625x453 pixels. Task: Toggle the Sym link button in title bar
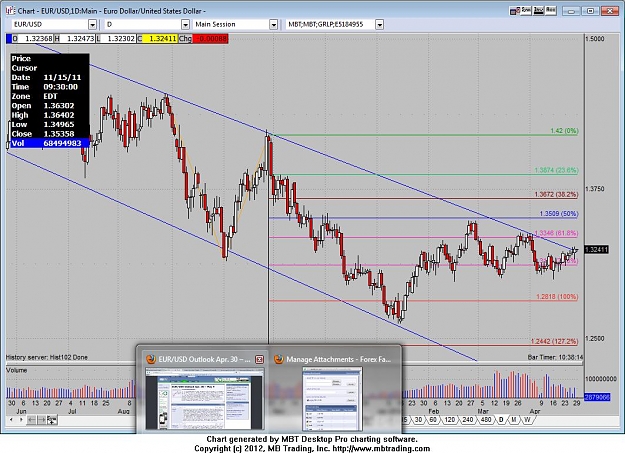pyautogui.click(x=526, y=10)
